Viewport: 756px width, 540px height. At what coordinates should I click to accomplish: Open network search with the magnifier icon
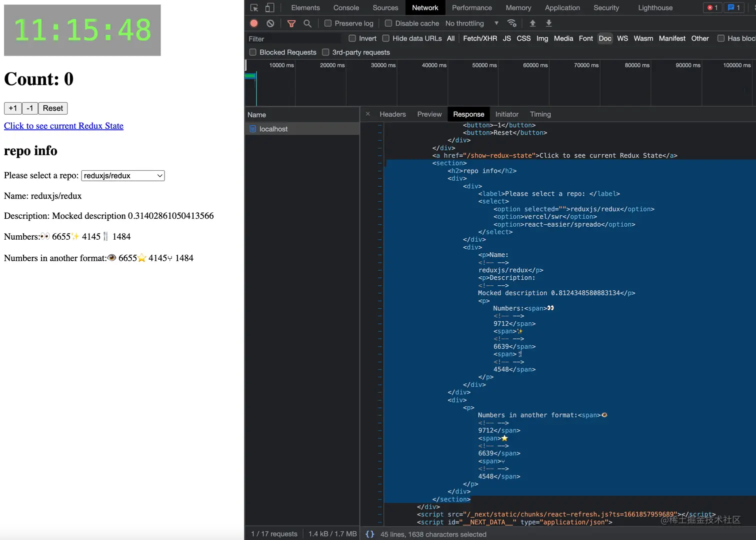pyautogui.click(x=307, y=24)
